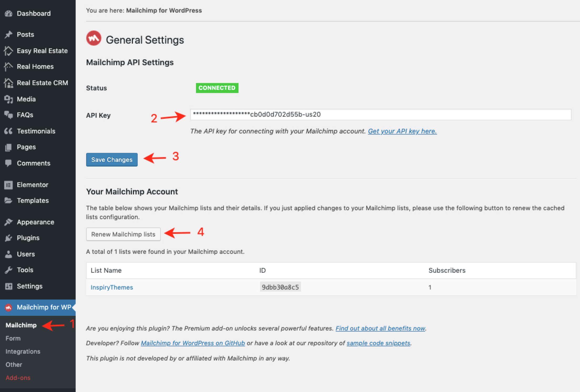Click the Elementor logo icon
The image size is (580, 392).
click(x=8, y=185)
